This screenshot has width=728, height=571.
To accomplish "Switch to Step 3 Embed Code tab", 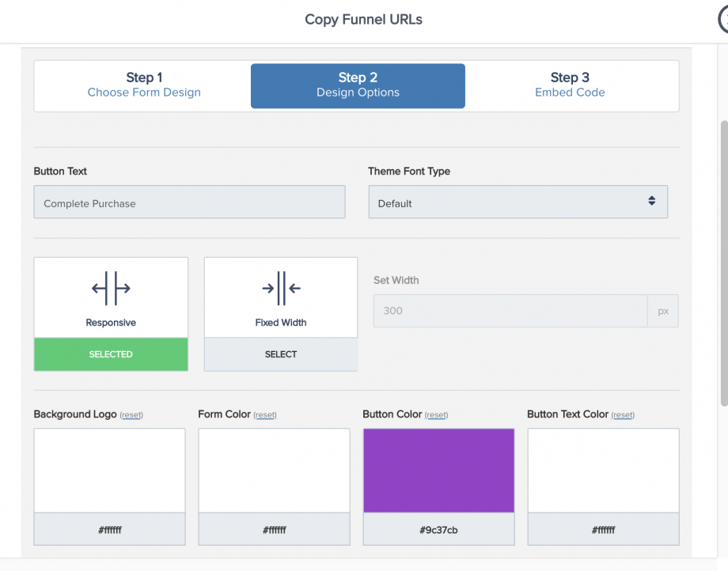I will point(570,85).
